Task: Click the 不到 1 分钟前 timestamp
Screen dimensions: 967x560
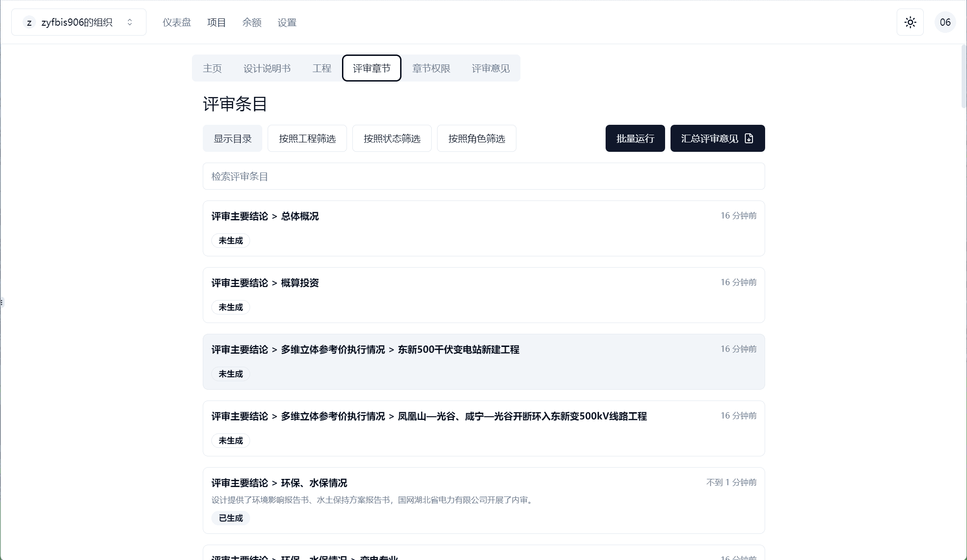Action: coord(731,483)
